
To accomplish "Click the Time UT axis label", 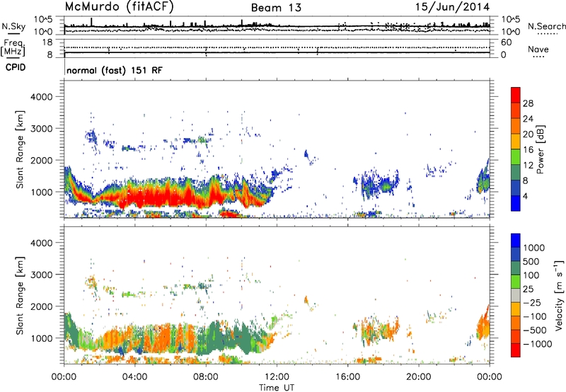I will pyautogui.click(x=276, y=388).
